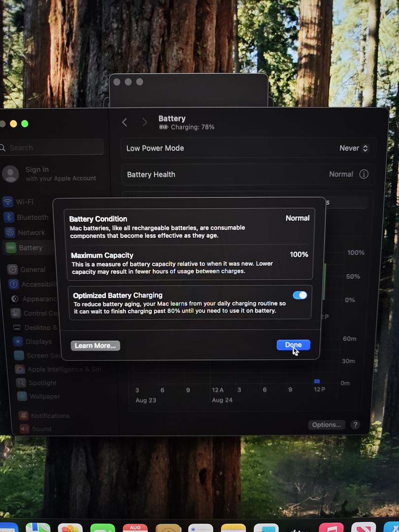Click the account avatar beside Sign in
399x532 pixels.
click(x=10, y=174)
